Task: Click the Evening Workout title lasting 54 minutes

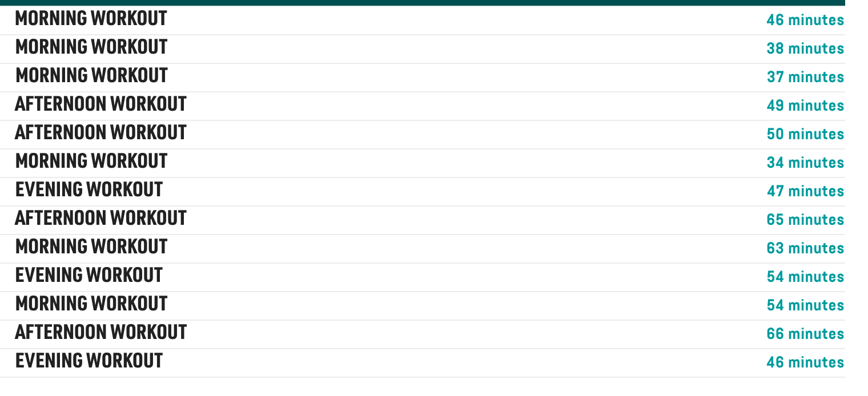Action: click(89, 276)
